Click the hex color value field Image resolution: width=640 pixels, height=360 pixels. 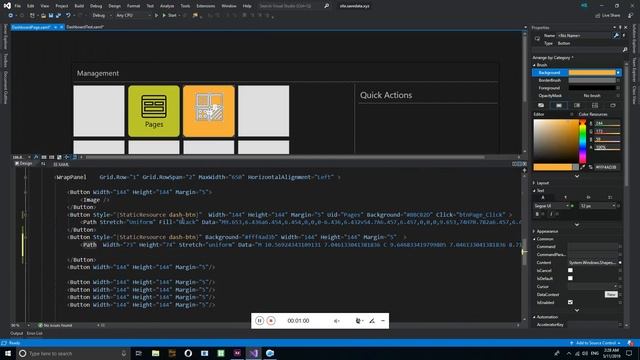(x=607, y=167)
